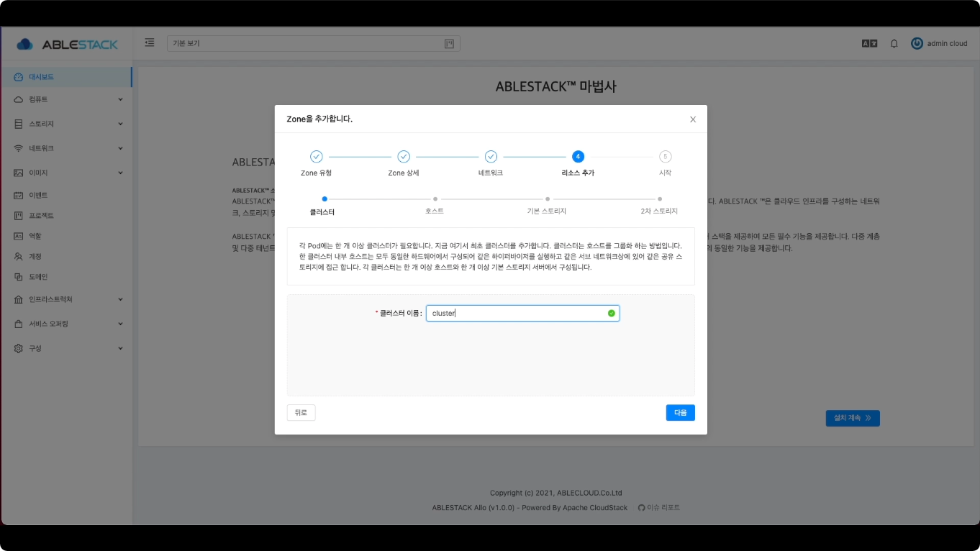The image size is (980, 551).
Task: Click the GitHub icon next to 이슈 리포트
Action: pyautogui.click(x=642, y=508)
